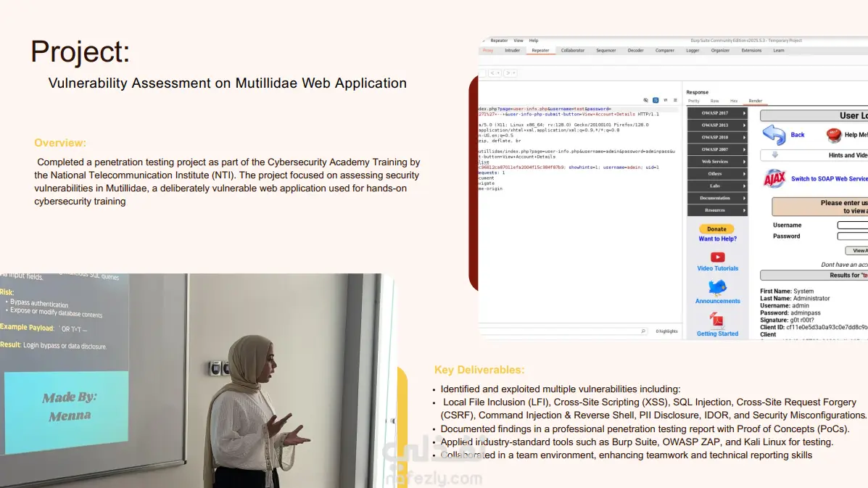Click the blue Back arrow icon
Viewport: 868px width, 488px height.
point(774,134)
